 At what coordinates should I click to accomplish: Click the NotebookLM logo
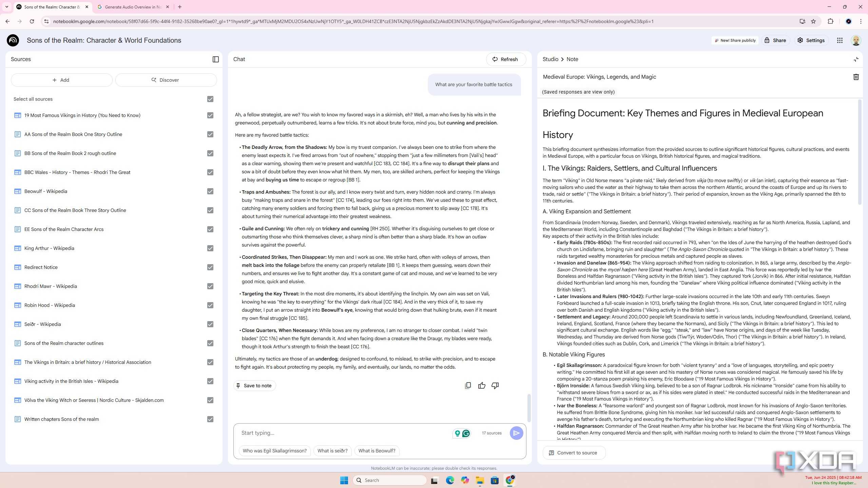pyautogui.click(x=13, y=40)
